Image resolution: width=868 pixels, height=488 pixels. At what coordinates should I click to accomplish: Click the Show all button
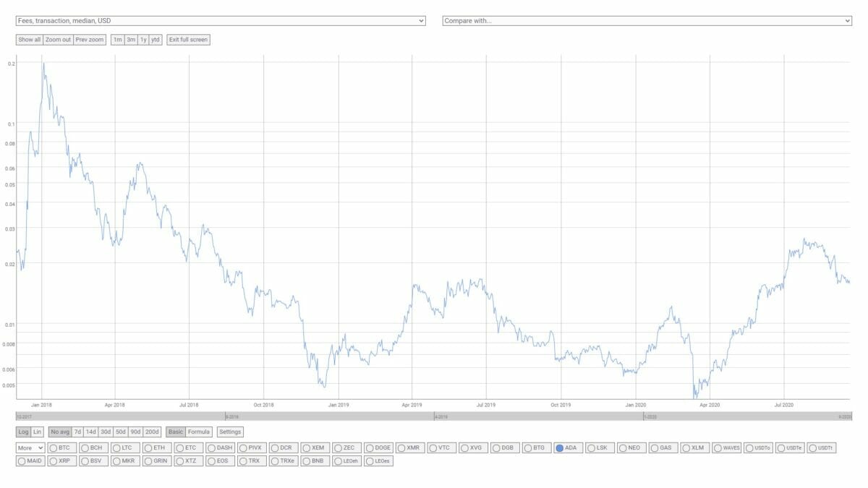[x=29, y=40]
